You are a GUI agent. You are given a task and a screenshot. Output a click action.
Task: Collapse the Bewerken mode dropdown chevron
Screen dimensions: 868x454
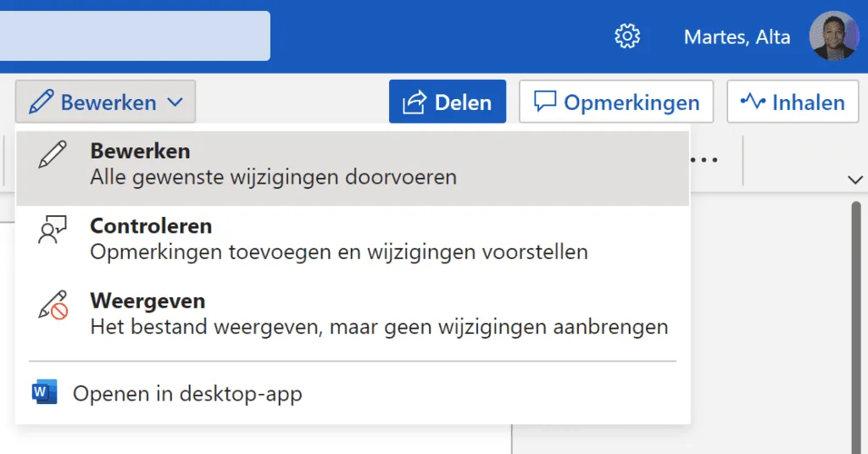pos(175,102)
